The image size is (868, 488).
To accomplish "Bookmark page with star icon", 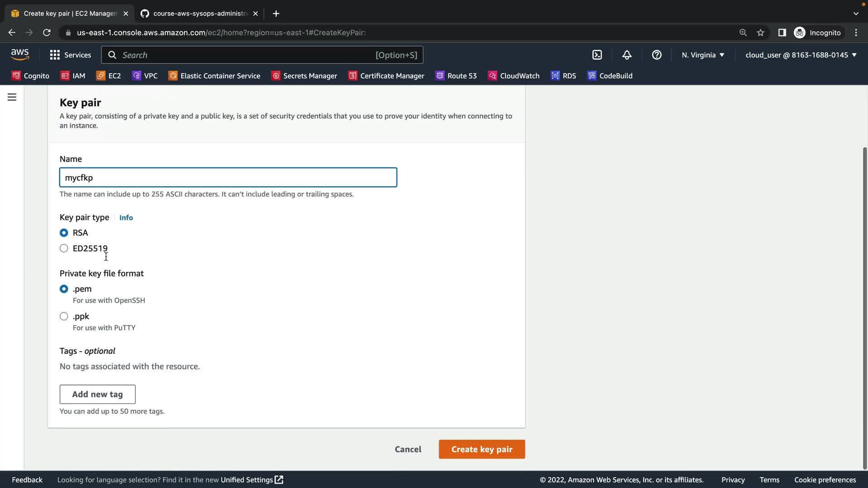I will click(760, 33).
